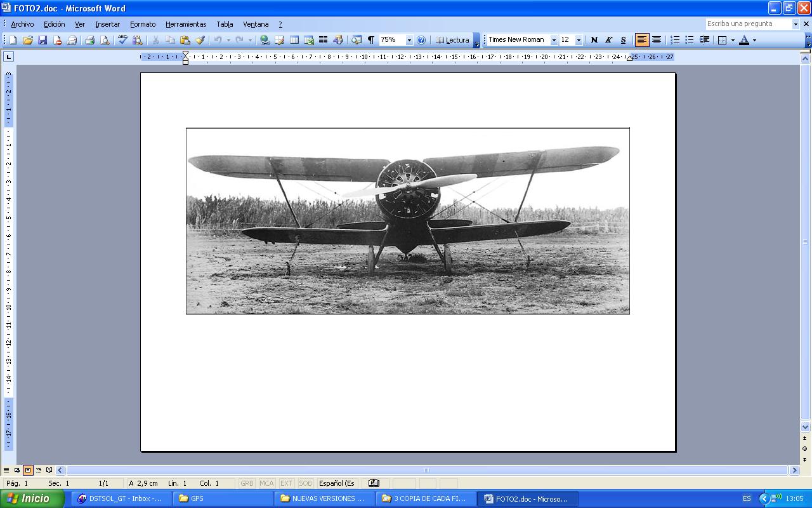The width and height of the screenshot is (812, 508).
Task: Toggle show paragraph marks (¶)
Action: [x=371, y=40]
